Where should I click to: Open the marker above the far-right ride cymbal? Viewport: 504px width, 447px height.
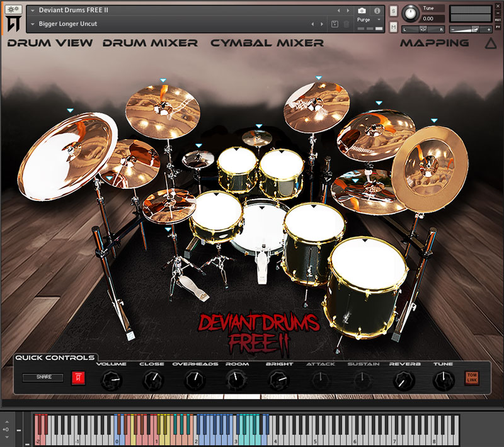[434, 121]
